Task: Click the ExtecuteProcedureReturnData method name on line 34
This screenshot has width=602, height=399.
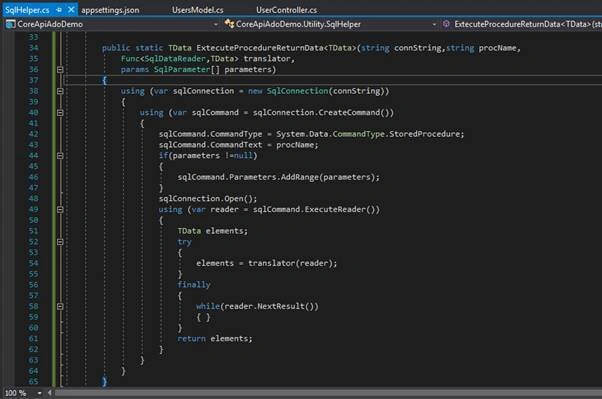Action: pos(260,48)
